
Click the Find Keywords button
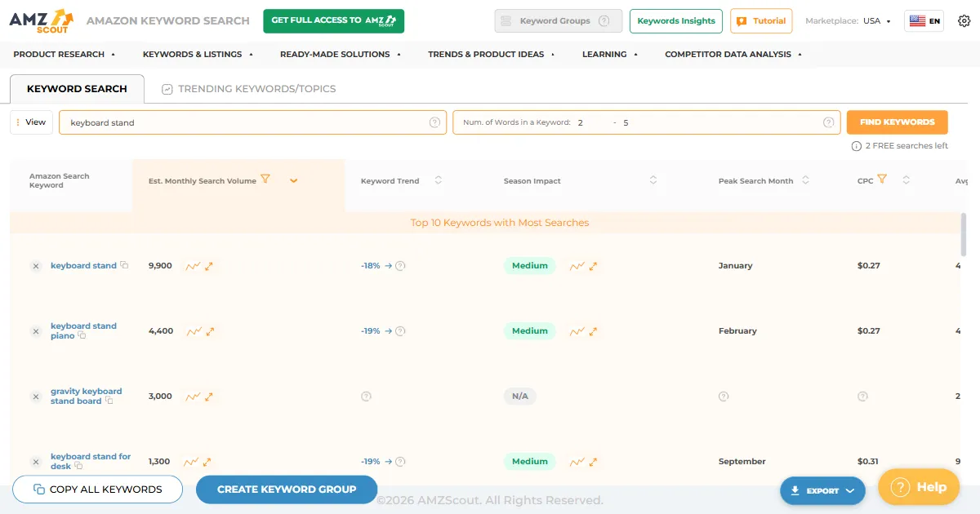897,122
